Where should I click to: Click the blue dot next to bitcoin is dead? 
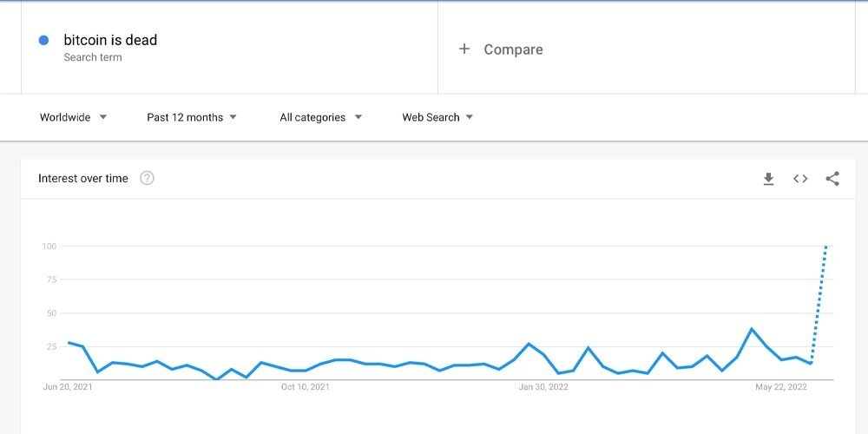pos(43,41)
